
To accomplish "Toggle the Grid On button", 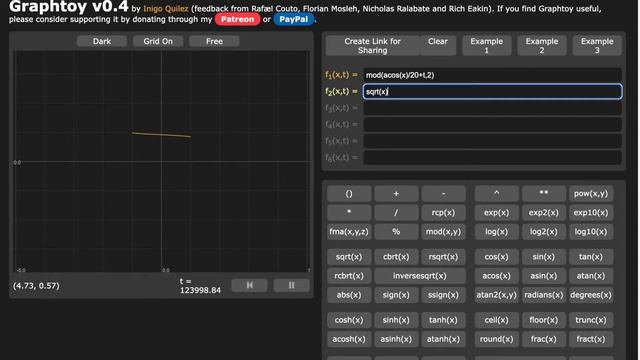I will click(x=158, y=41).
